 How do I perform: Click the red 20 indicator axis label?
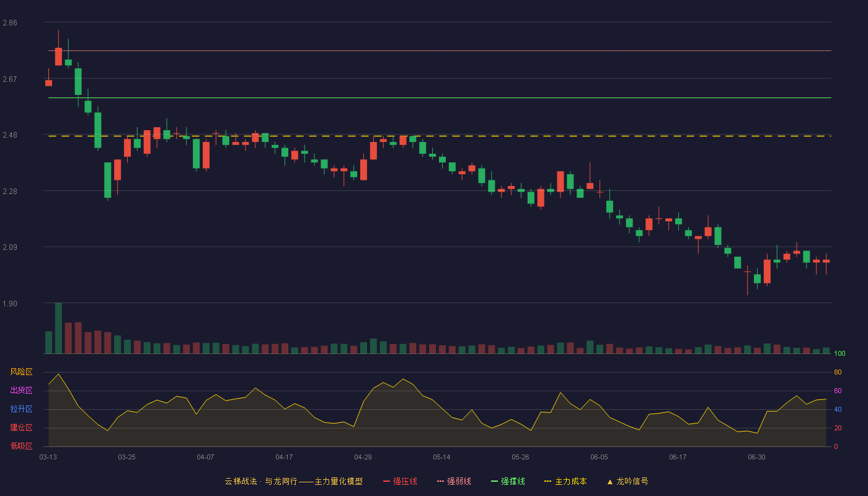[x=838, y=428]
